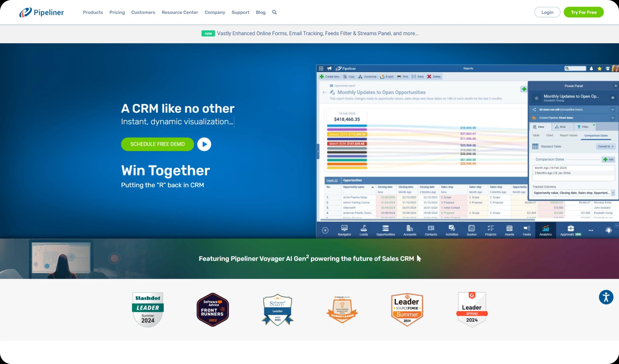
Task: Click the G2 Leader Spring 2024 badge
Action: point(472,309)
